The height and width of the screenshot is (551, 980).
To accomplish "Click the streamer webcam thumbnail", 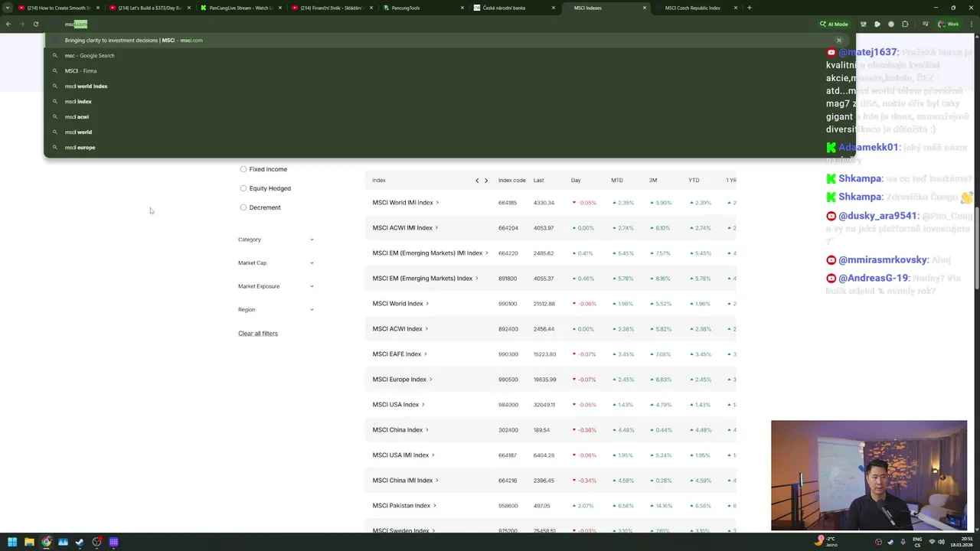I will (x=869, y=475).
